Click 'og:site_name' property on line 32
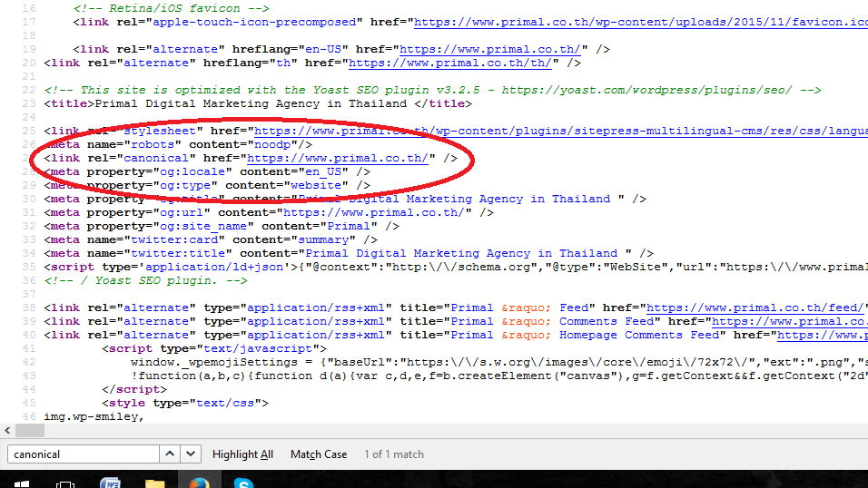The height and width of the screenshot is (488, 868). (x=203, y=226)
